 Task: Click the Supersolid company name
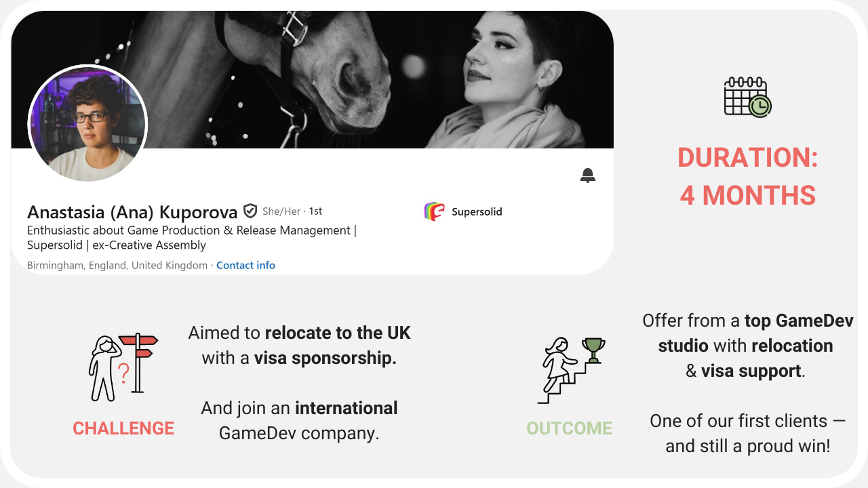click(x=477, y=211)
